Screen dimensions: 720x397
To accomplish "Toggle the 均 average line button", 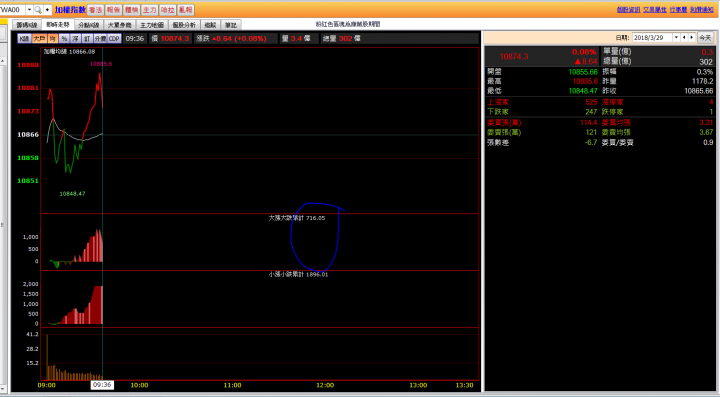I will [53, 39].
